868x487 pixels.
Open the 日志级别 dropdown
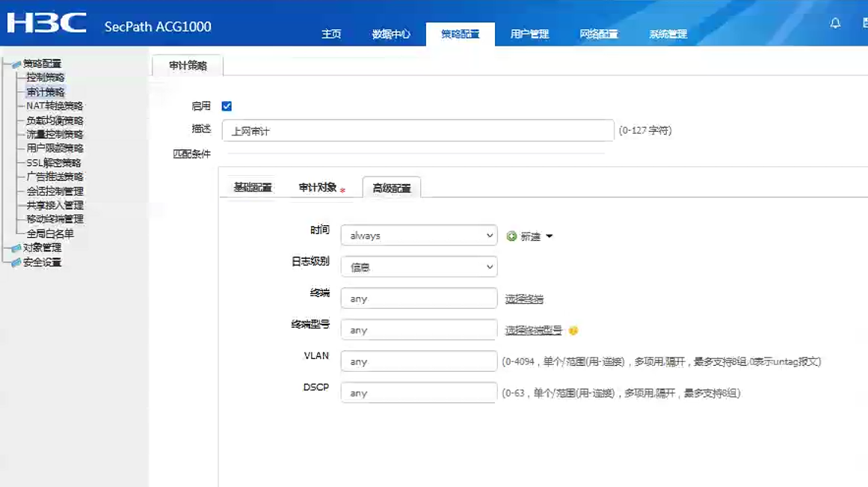coord(419,267)
